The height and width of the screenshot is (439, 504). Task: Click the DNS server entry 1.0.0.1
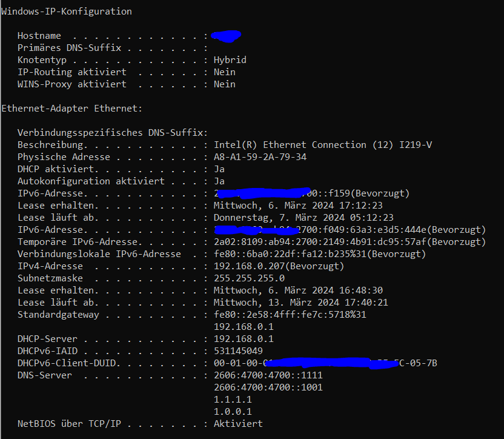coord(233,412)
